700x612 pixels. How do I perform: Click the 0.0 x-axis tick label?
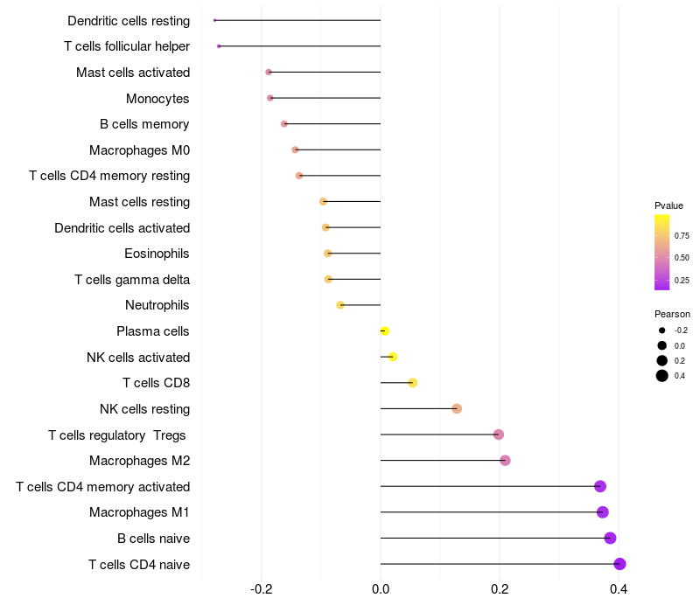[x=381, y=589]
